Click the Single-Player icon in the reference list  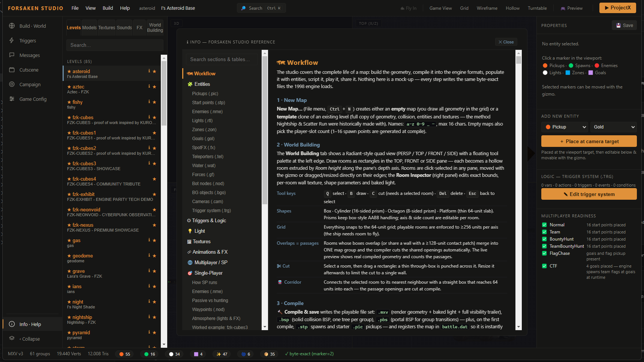coord(190,273)
